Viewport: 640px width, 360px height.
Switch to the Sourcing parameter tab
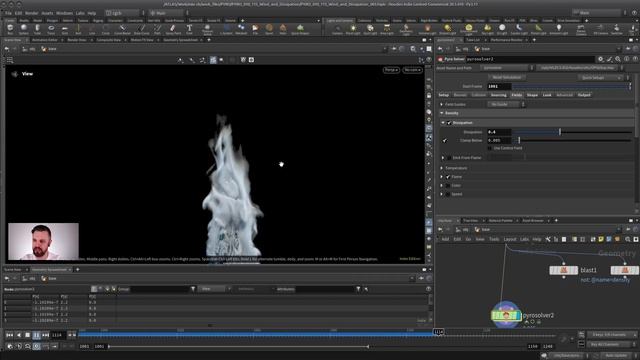pyautogui.click(x=498, y=95)
